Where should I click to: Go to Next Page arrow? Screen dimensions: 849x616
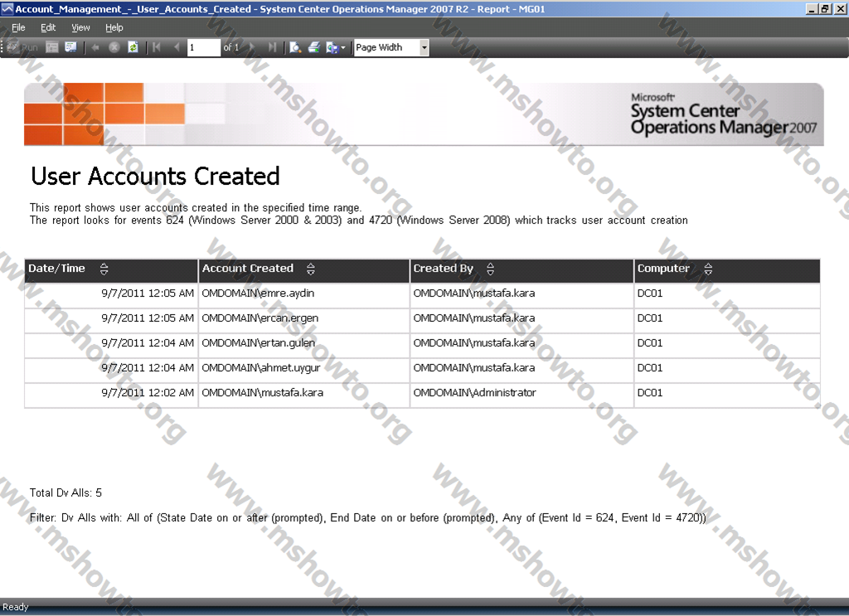252,47
